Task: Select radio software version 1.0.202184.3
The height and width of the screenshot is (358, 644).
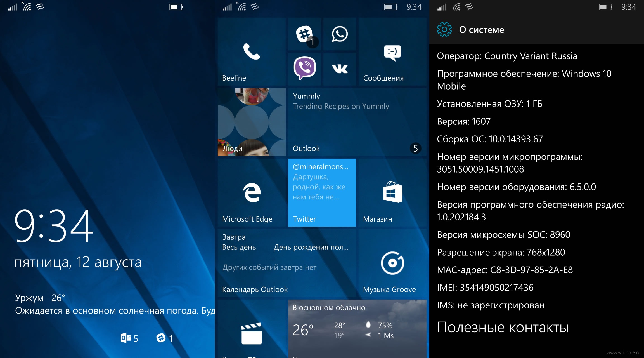Action: pyautogui.click(x=461, y=217)
